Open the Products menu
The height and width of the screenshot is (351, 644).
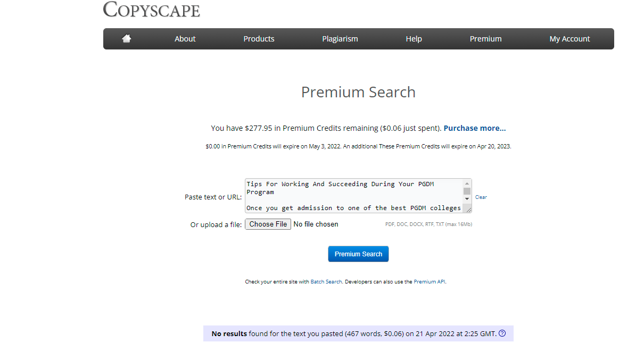tap(259, 39)
